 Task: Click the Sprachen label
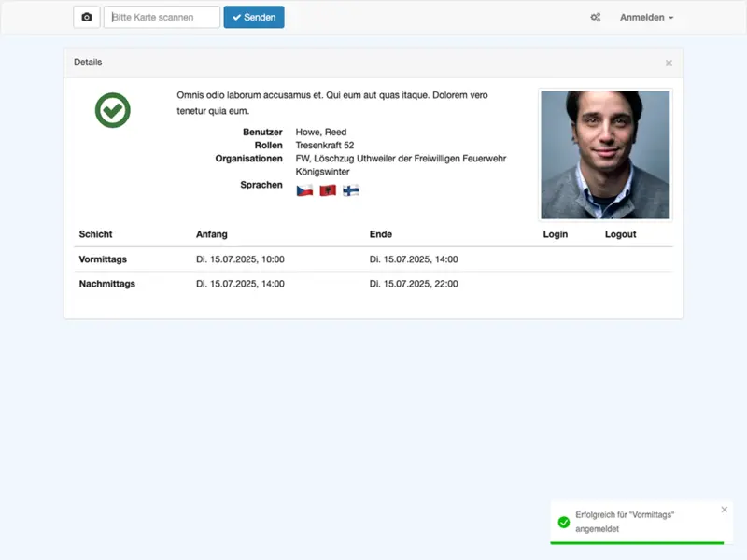(261, 185)
